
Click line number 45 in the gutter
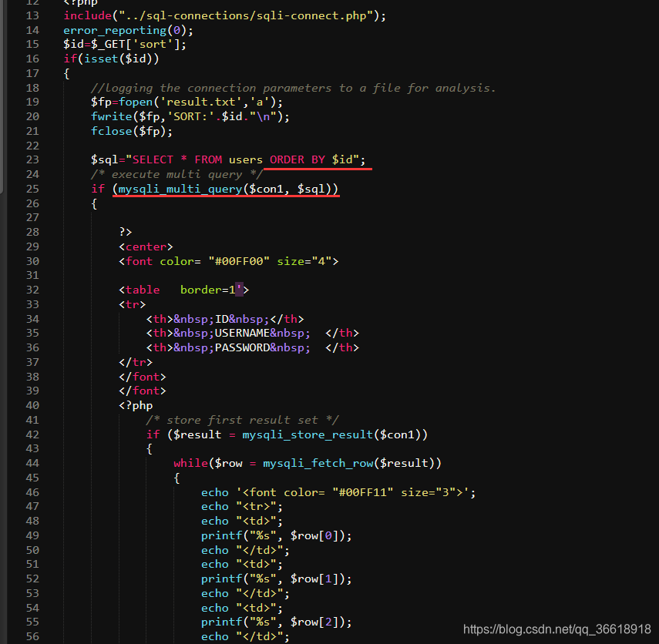click(32, 478)
